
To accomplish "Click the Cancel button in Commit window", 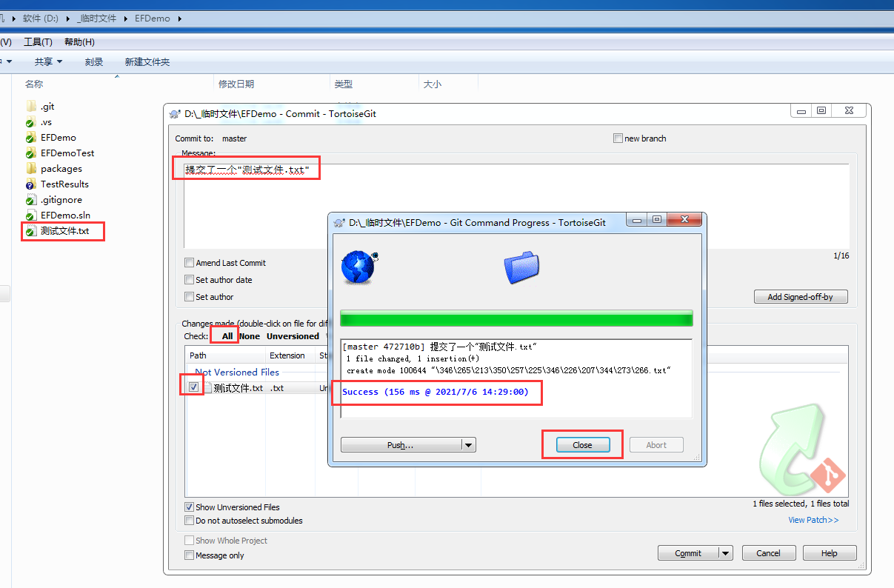I will tap(768, 553).
